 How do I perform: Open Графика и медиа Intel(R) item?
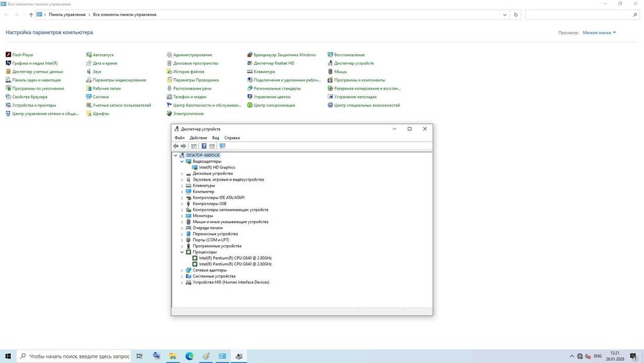click(32, 63)
